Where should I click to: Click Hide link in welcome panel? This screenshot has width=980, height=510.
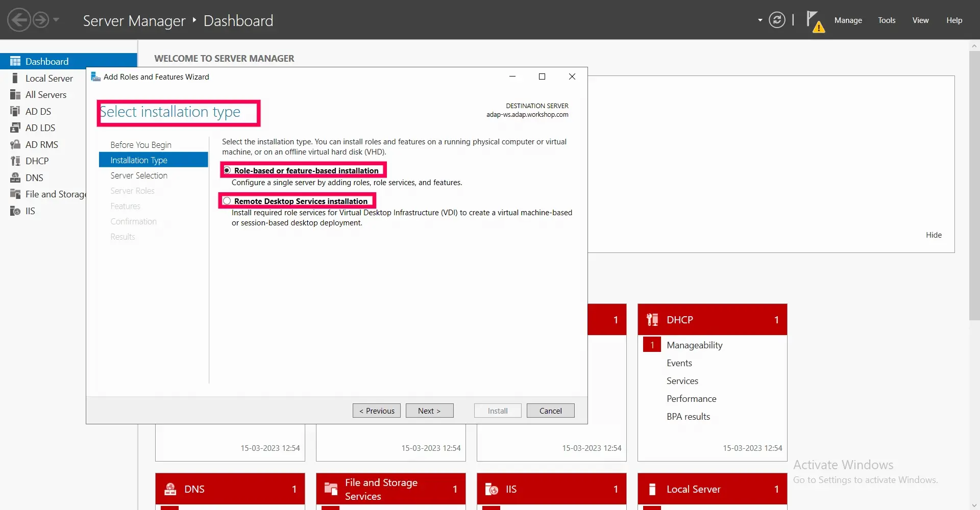[934, 235]
